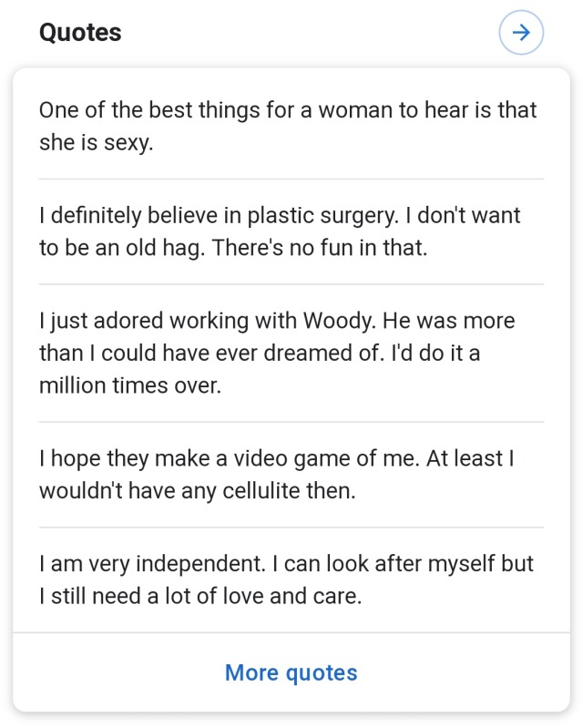The height and width of the screenshot is (728, 583).
Task: Click the right arrow icon beside Quotes
Action: [521, 34]
